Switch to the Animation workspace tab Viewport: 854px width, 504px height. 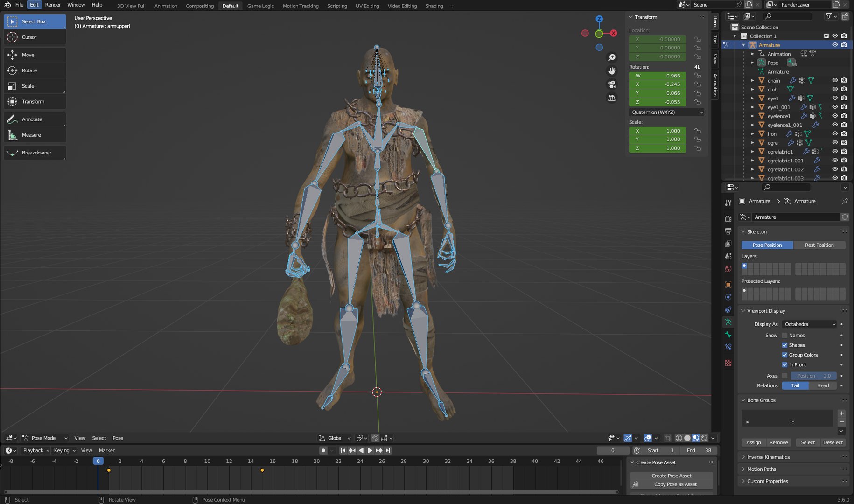click(166, 6)
